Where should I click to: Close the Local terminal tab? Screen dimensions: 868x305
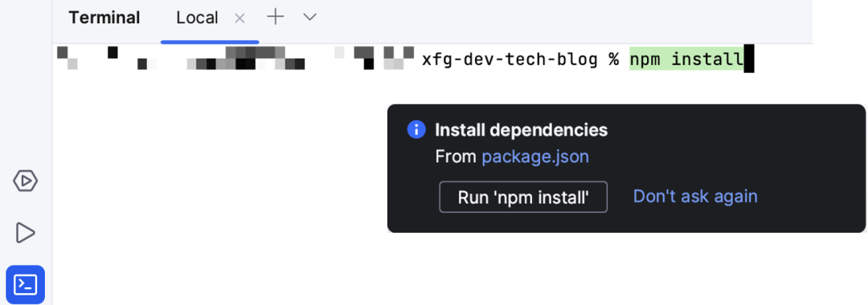click(x=240, y=18)
